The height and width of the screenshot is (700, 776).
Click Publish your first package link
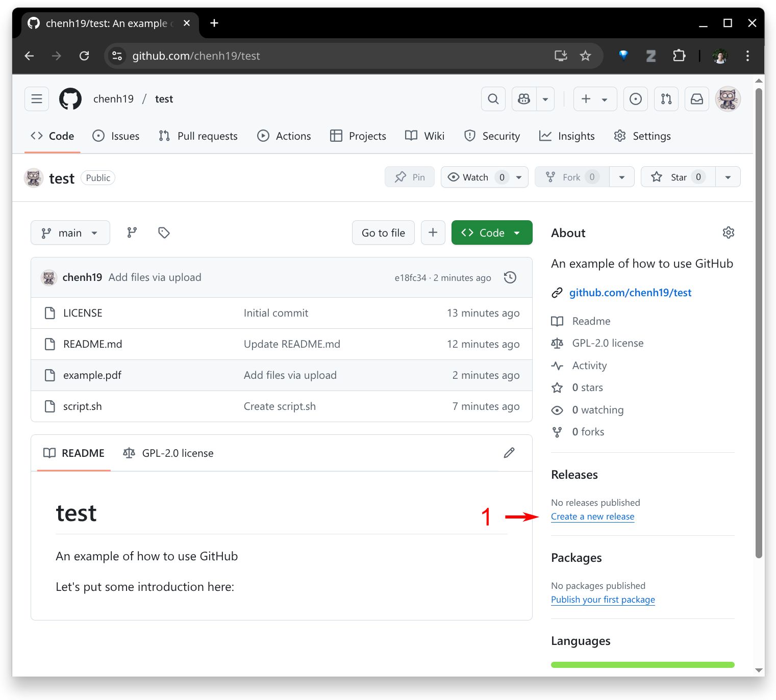(x=603, y=600)
